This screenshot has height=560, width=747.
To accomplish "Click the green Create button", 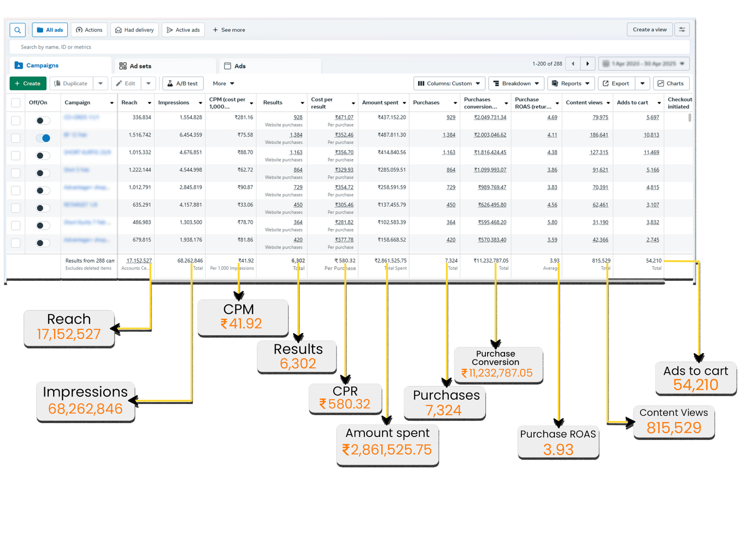I will click(x=28, y=83).
